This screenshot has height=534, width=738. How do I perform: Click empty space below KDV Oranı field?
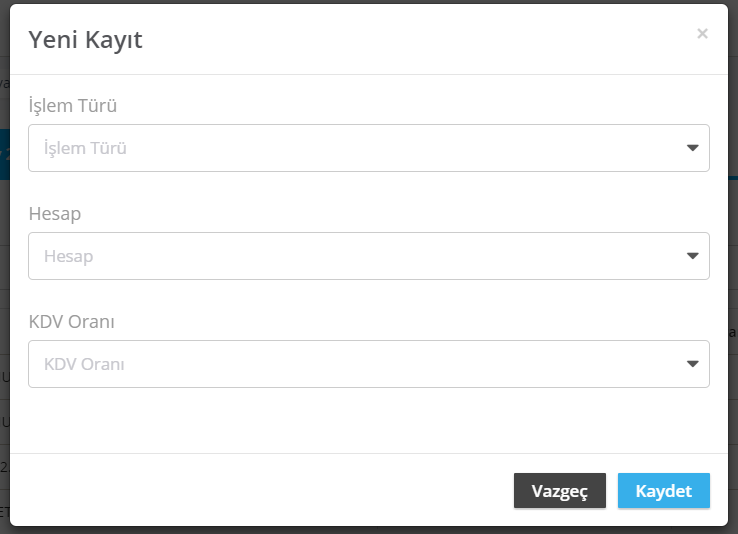pos(369,420)
